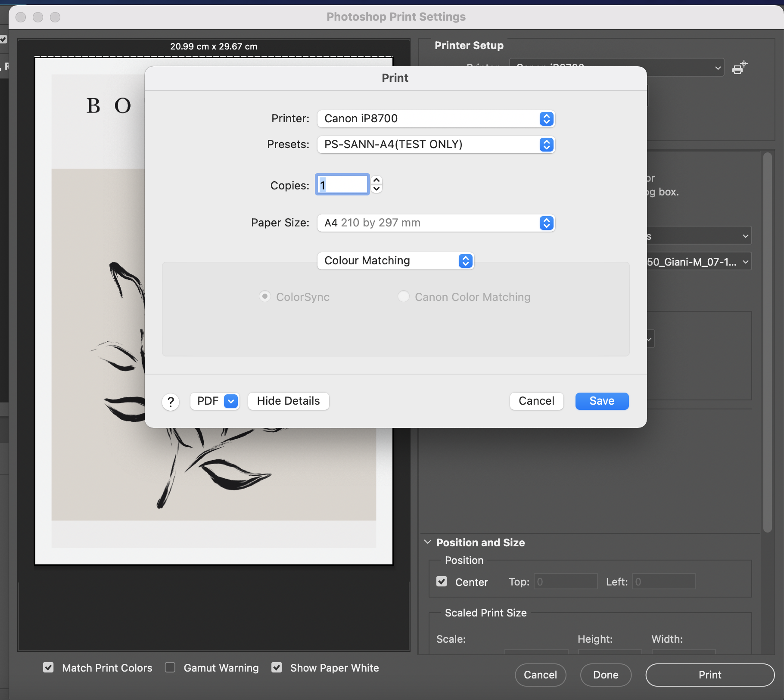Open the Paper Size A4 dropdown

[436, 223]
